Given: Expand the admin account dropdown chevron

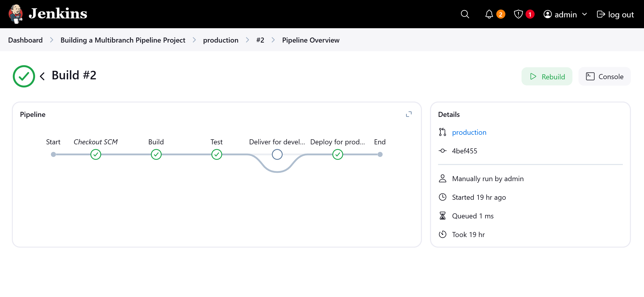Looking at the screenshot, I should tap(585, 14).
